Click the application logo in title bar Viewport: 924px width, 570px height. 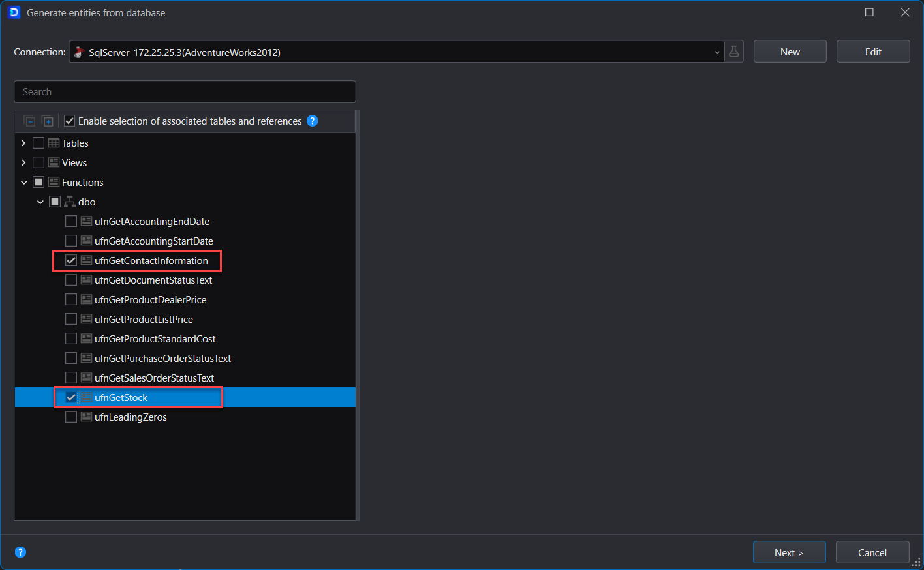[x=13, y=12]
